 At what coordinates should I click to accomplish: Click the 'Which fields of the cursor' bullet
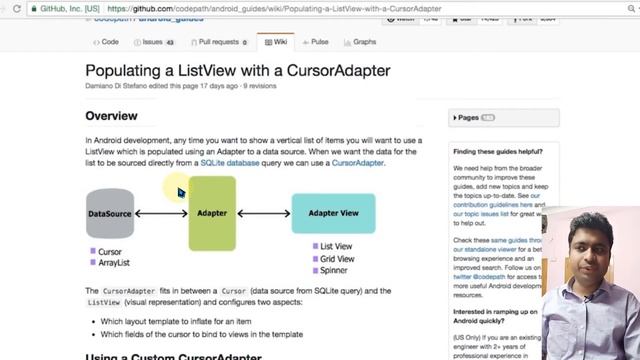[202, 334]
